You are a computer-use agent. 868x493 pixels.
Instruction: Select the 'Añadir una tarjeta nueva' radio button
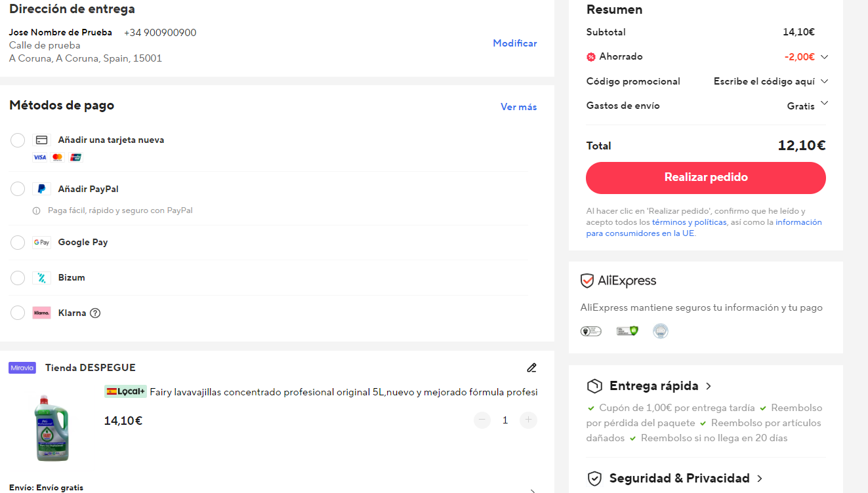click(x=18, y=140)
